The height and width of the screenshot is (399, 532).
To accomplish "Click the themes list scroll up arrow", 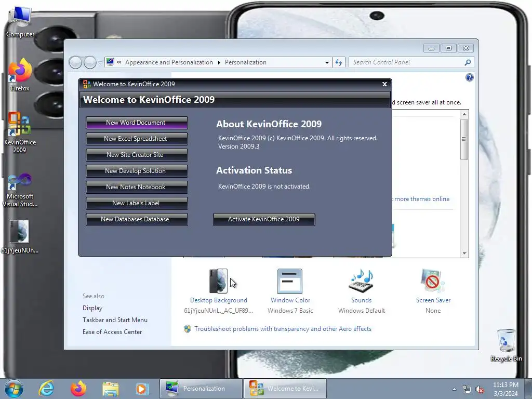I will click(x=464, y=114).
